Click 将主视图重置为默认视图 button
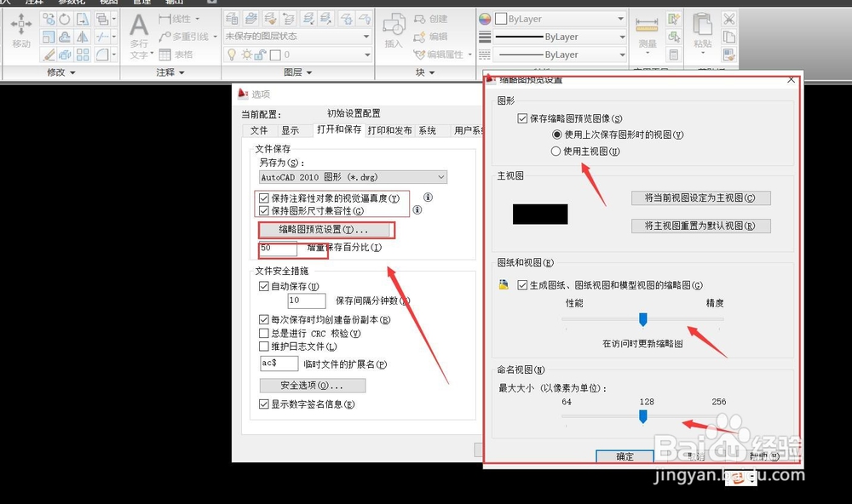The width and height of the screenshot is (852, 504). [x=701, y=226]
